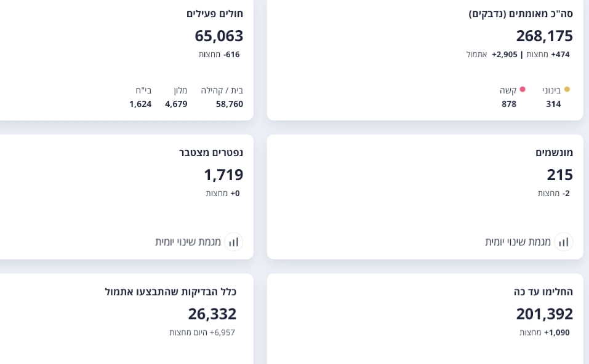Select the החלימו עד כה card title
This screenshot has width=589, height=364.
(x=543, y=291)
